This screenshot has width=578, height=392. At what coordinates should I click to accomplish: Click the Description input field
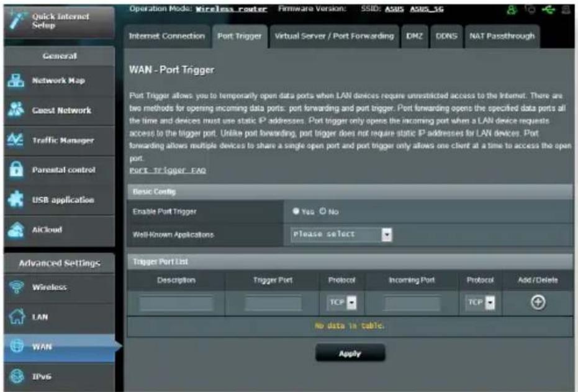[x=176, y=303]
